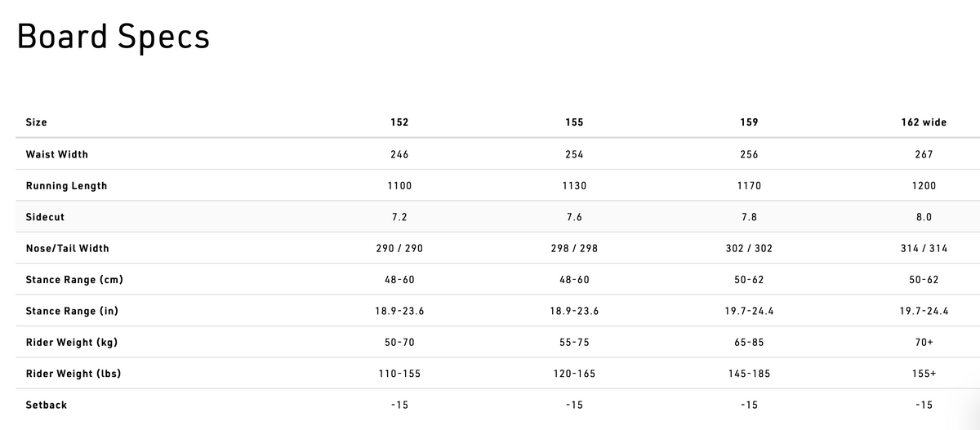The width and height of the screenshot is (980, 430).
Task: Click the 145-185 rider weight value
Action: 749,374
